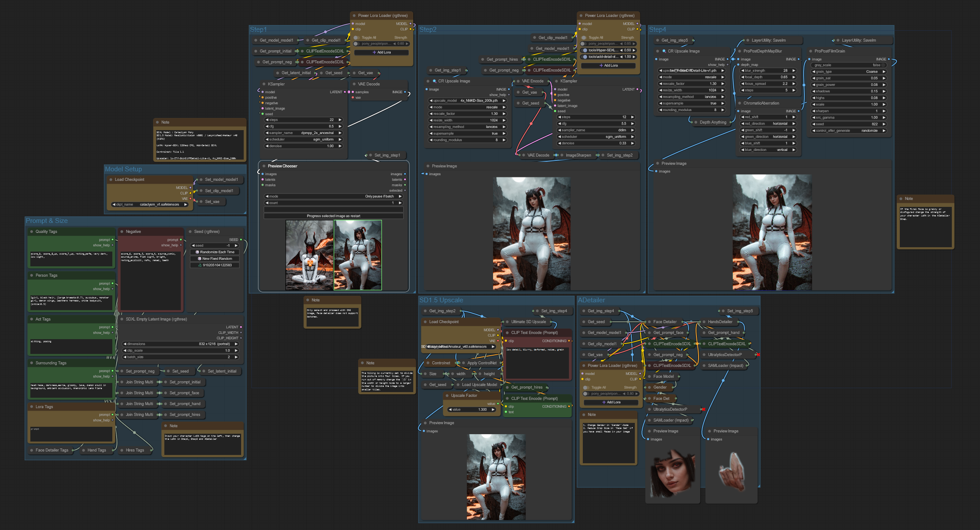Viewport: 980px width, 530px height.
Task: Toggle the Hyper-SDXL lora switch in Step2
Action: pyautogui.click(x=585, y=50)
